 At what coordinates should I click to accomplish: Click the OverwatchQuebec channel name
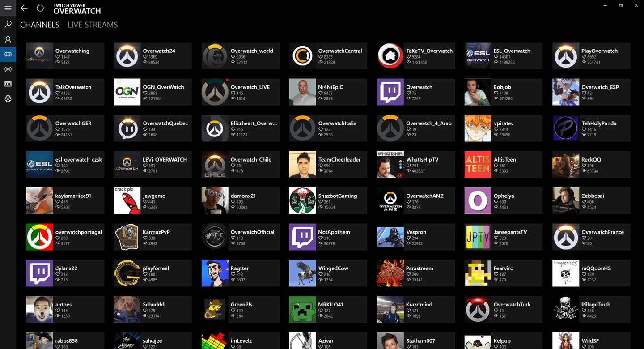point(165,123)
